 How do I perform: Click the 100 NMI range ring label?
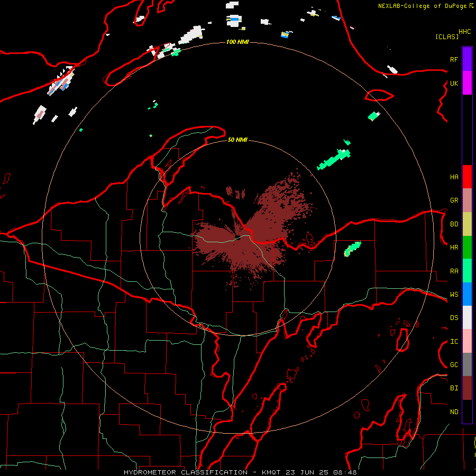(x=237, y=42)
